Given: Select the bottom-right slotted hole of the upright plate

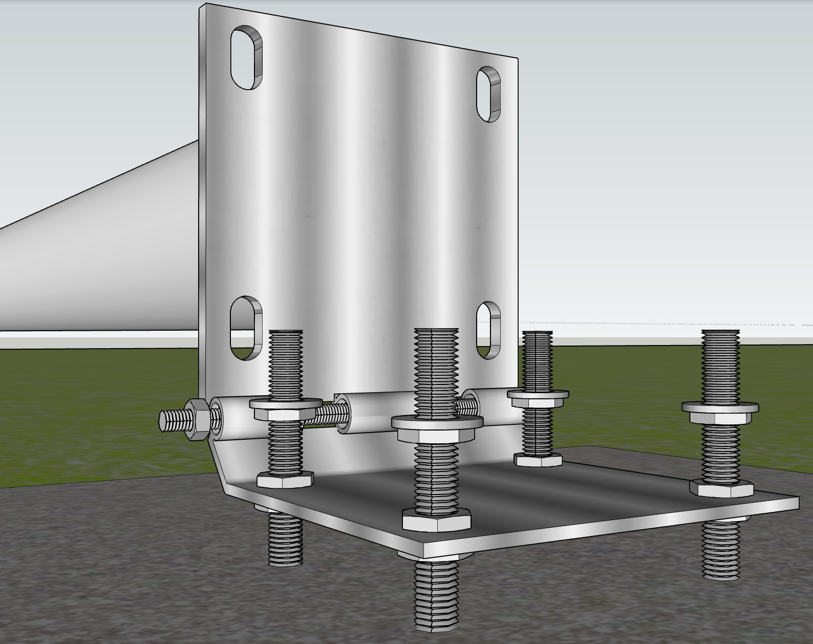Looking at the screenshot, I should tap(488, 330).
